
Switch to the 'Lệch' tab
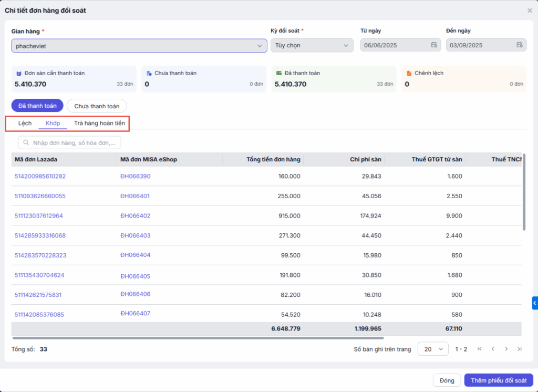(25, 123)
